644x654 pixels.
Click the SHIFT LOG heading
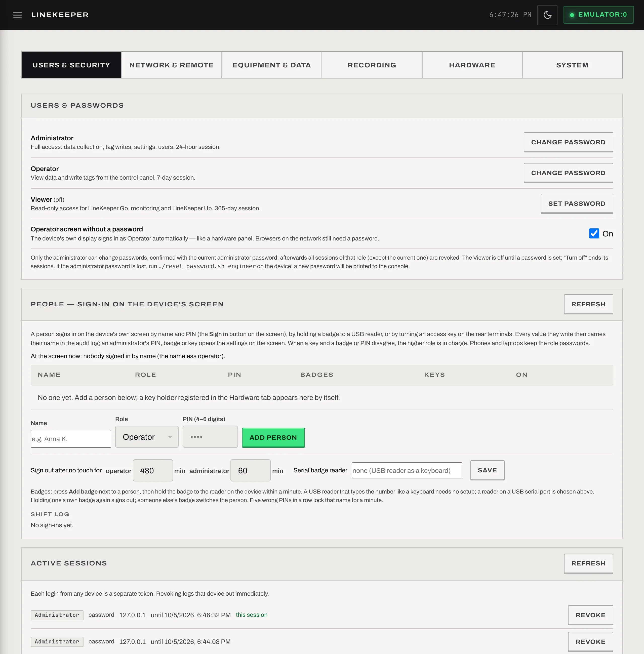click(50, 514)
